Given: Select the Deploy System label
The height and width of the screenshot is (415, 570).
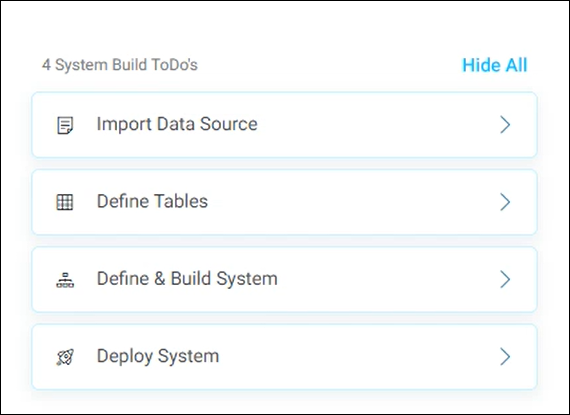Looking at the screenshot, I should [158, 356].
